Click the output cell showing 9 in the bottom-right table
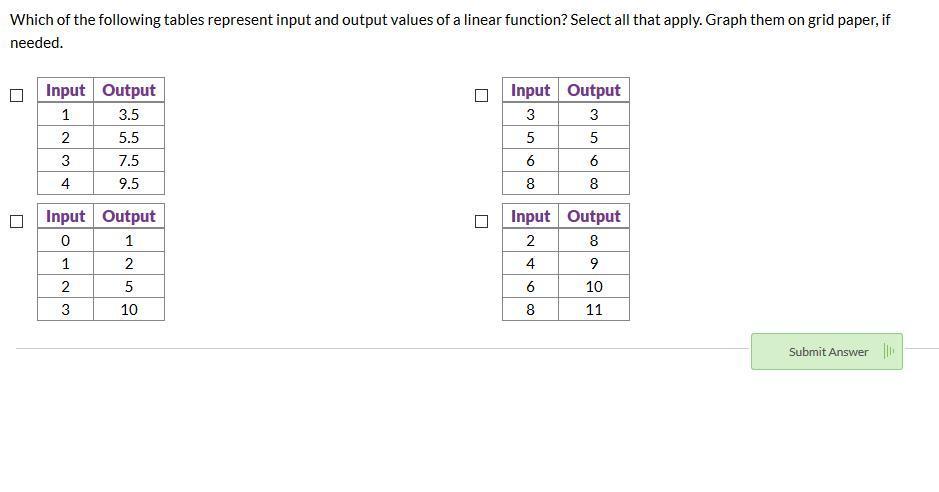Viewport: 939px width, 492px height. pos(593,263)
